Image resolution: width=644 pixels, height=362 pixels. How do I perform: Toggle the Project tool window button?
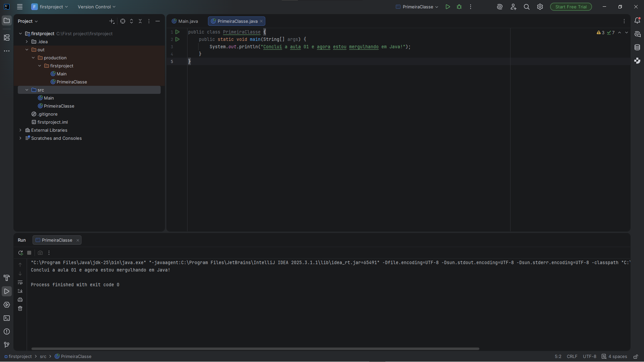pyautogui.click(x=7, y=21)
